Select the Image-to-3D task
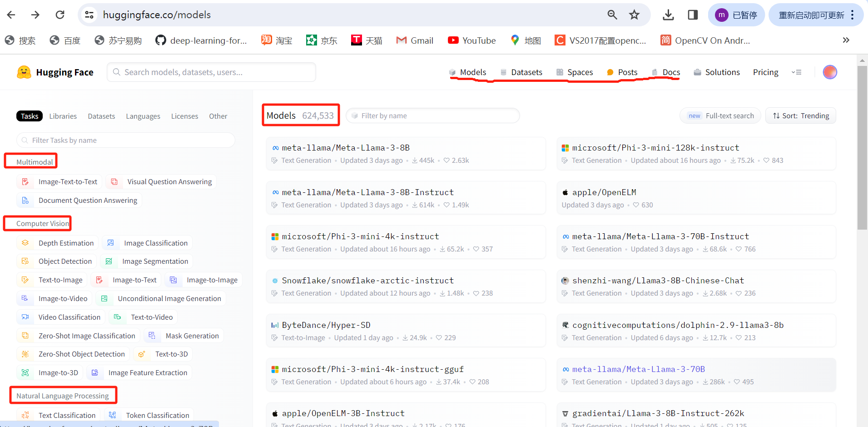Screen dimensions: 868x427 pos(50,372)
